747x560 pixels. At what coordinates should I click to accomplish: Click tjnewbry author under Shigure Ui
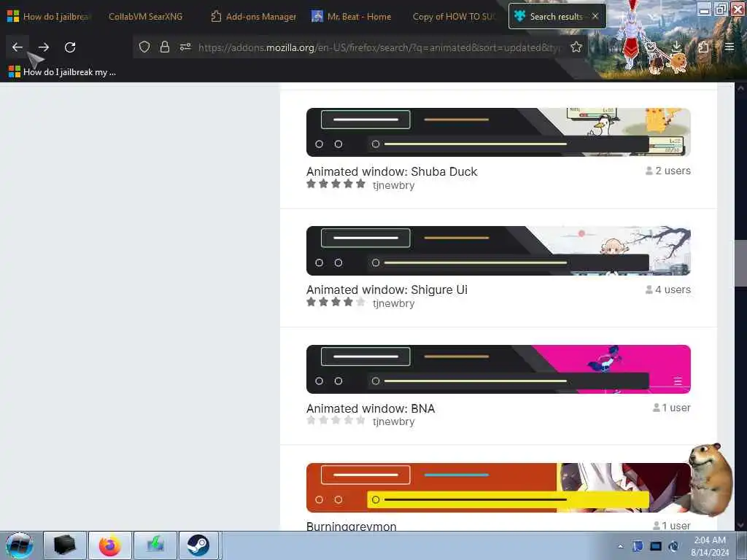393,303
